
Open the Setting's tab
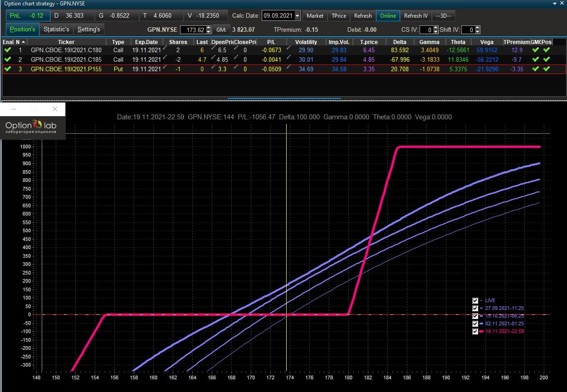[88, 29]
